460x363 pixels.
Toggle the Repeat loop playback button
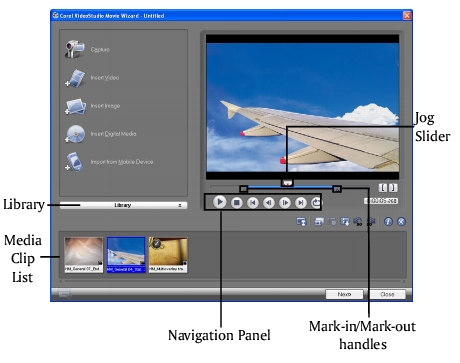click(x=316, y=202)
